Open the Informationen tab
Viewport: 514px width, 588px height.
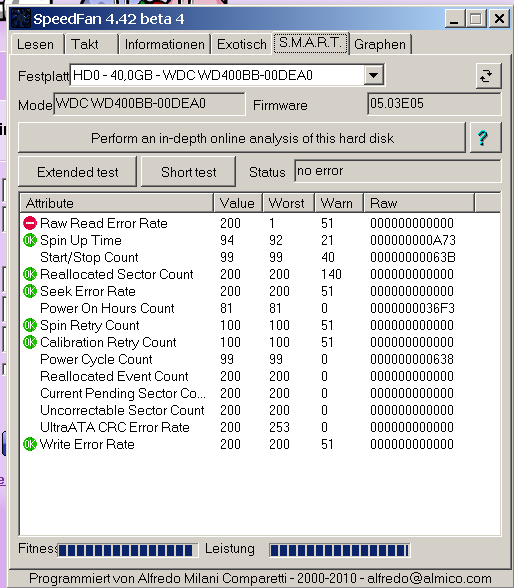(165, 45)
